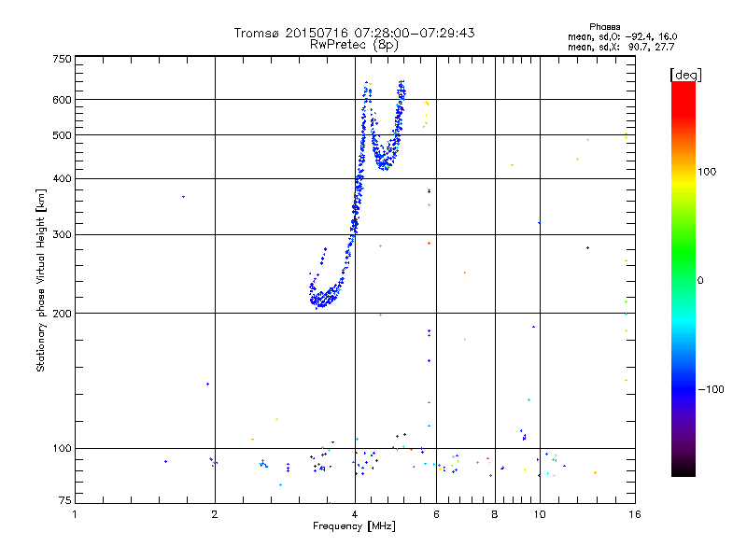This screenshot has height=560, width=747.
Task: Click the y-axis title 'Stationary phase Virtual Height [km]'
Action: point(40,280)
